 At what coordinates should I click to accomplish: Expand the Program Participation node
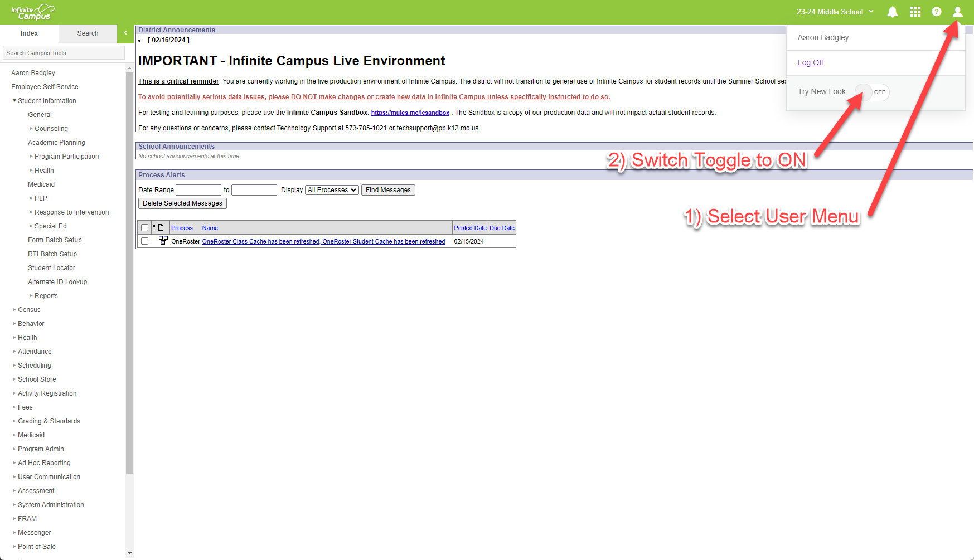(31, 157)
